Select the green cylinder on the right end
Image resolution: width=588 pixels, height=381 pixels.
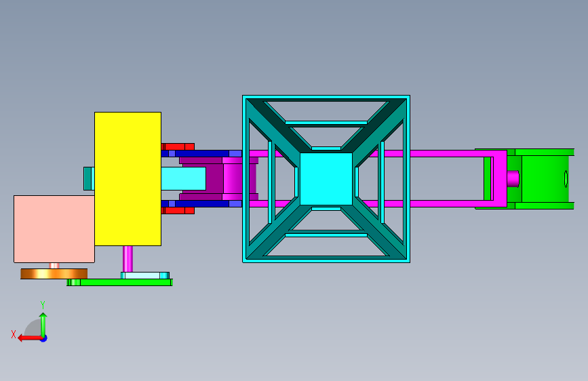(545, 179)
